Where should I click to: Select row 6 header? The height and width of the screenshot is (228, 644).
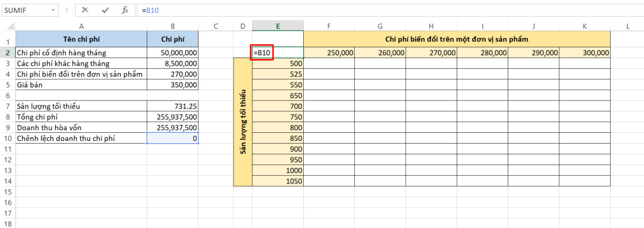[8, 95]
